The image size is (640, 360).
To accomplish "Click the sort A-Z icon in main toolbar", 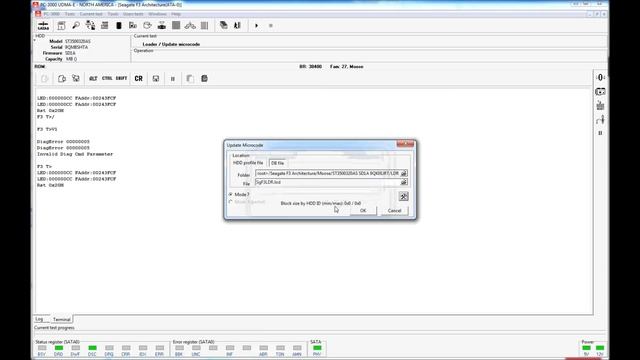I will (x=237, y=25).
